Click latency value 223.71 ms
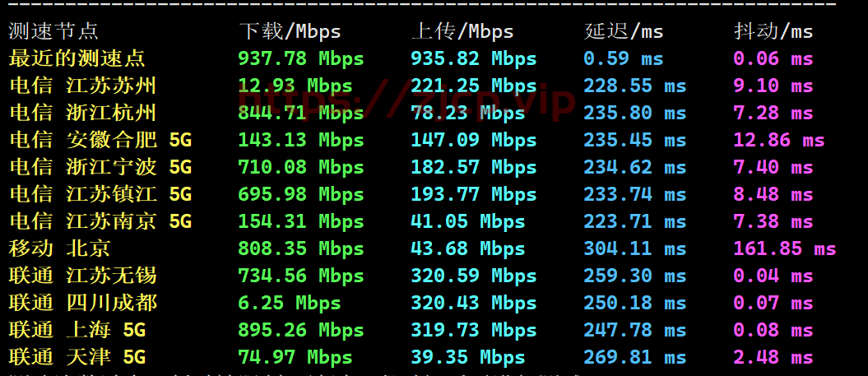The height and width of the screenshot is (376, 868). tap(635, 221)
